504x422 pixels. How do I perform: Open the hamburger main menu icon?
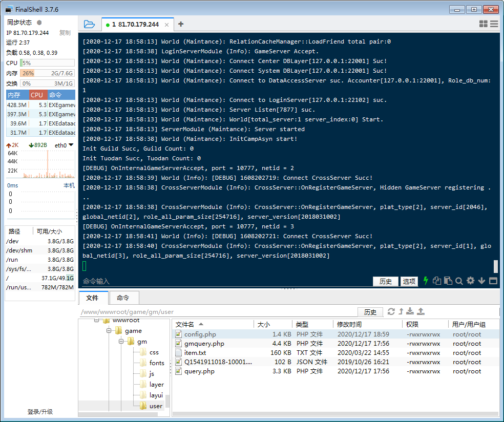click(494, 24)
